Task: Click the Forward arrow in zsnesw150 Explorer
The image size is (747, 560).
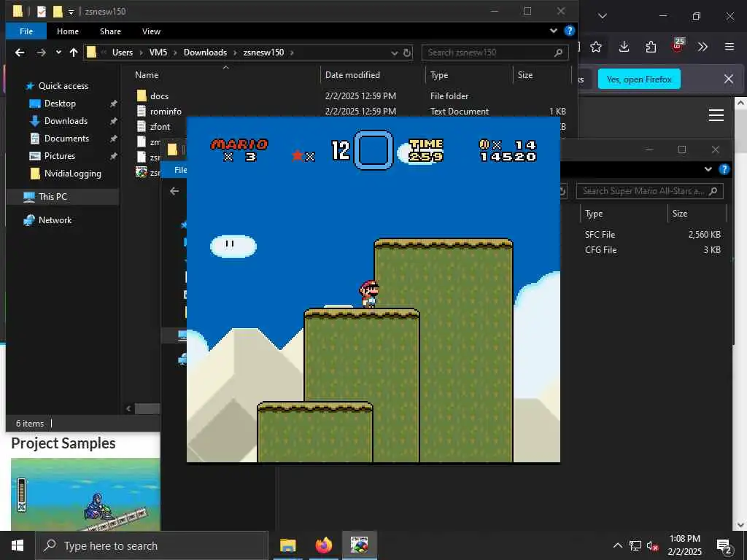Action: (42, 52)
